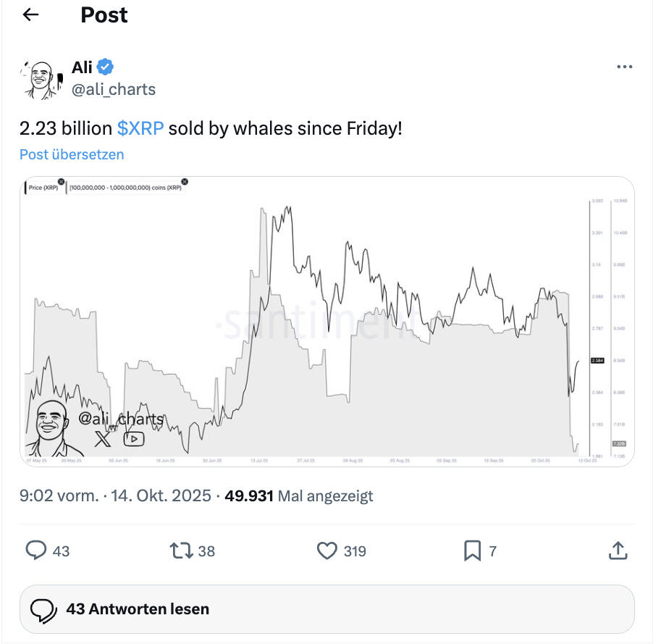Click the YouTube icon in chart watermark

134,438
